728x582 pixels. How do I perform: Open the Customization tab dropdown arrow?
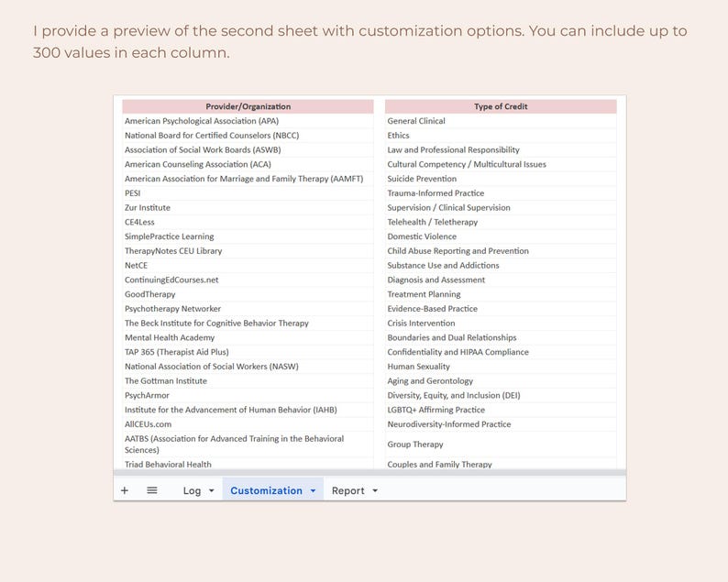pos(314,490)
